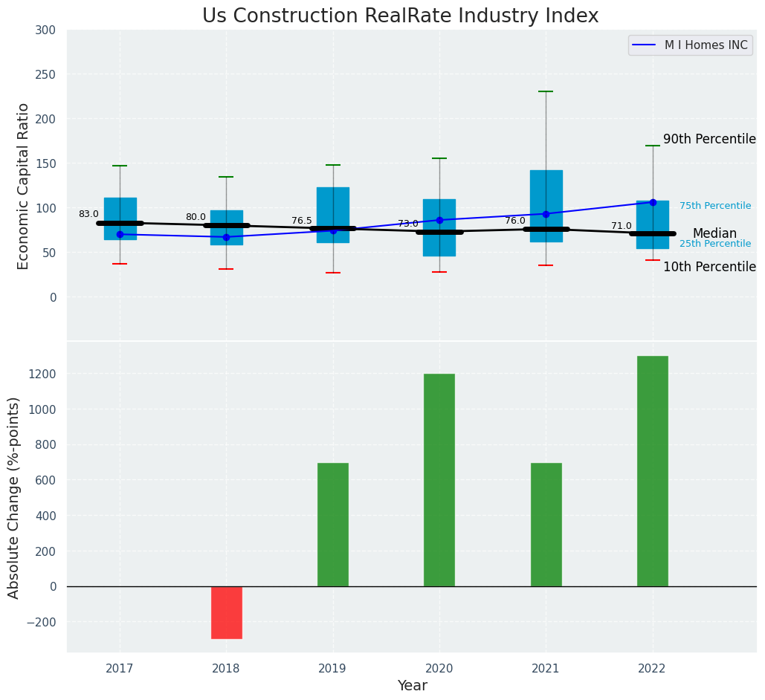Click M I Homes data point for 2022

(x=653, y=202)
